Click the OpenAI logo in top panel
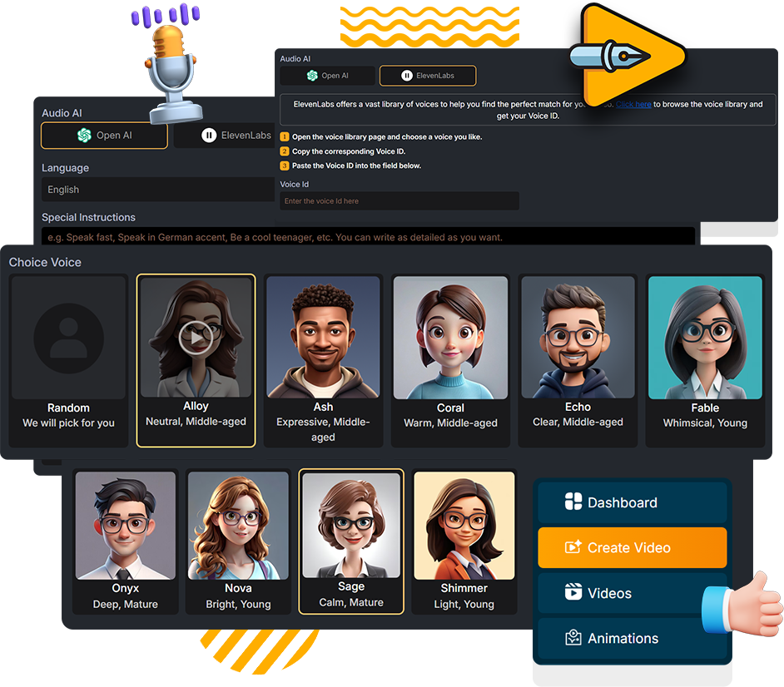The image size is (784, 687). [x=312, y=76]
